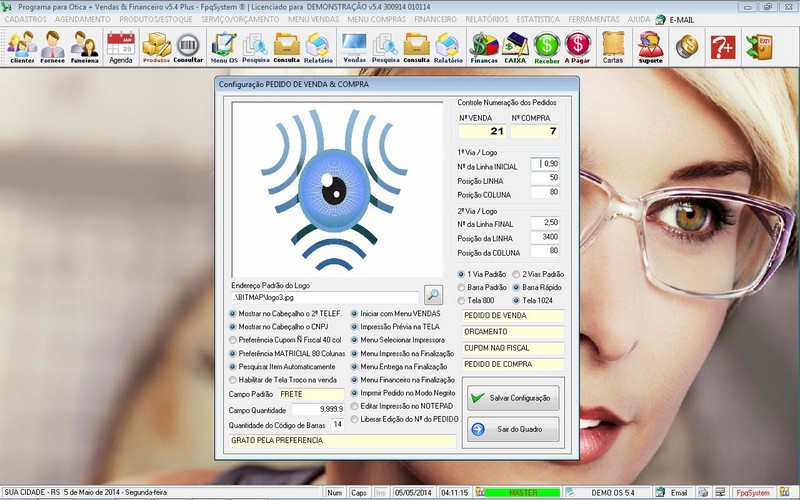Select the Tela 800 radio option
The height and width of the screenshot is (500, 800).
[461, 300]
